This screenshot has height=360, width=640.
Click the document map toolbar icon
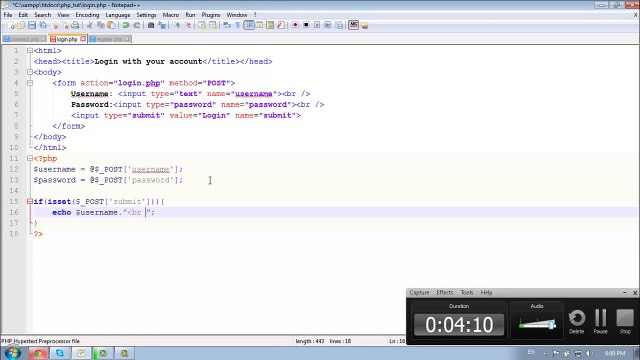tap(270, 25)
